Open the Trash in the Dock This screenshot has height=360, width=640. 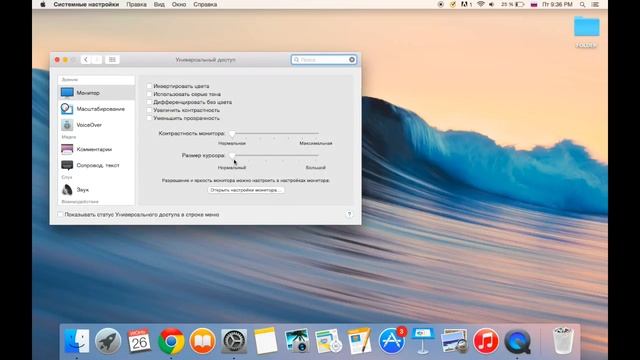tap(563, 341)
